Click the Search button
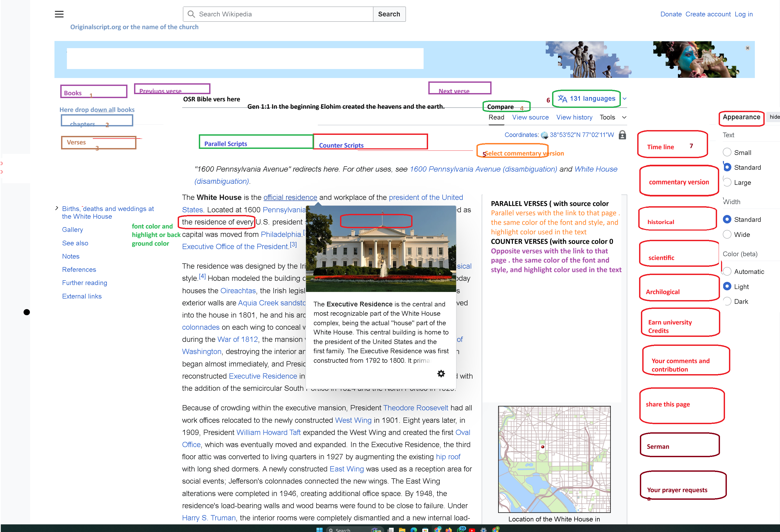Screen dimensions: 780x532 pyautogui.click(x=389, y=14)
